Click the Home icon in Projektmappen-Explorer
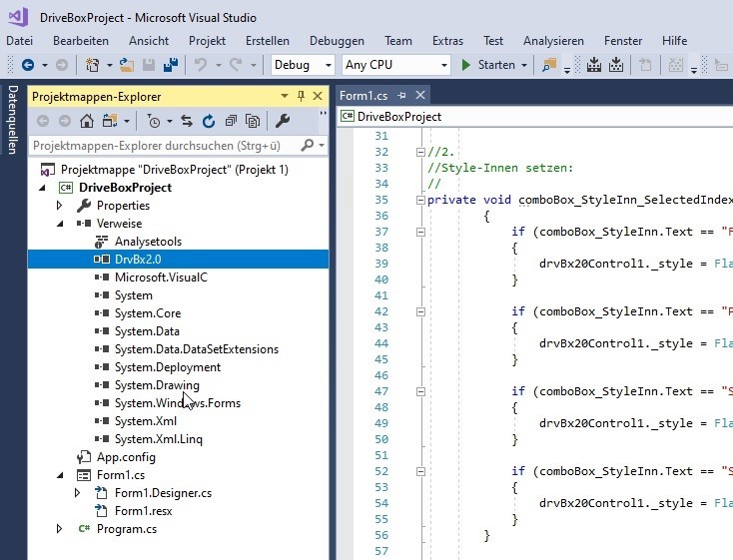The height and width of the screenshot is (560, 733). tap(87, 121)
